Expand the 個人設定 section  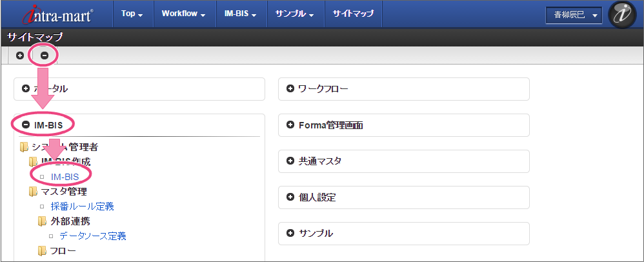point(290,197)
